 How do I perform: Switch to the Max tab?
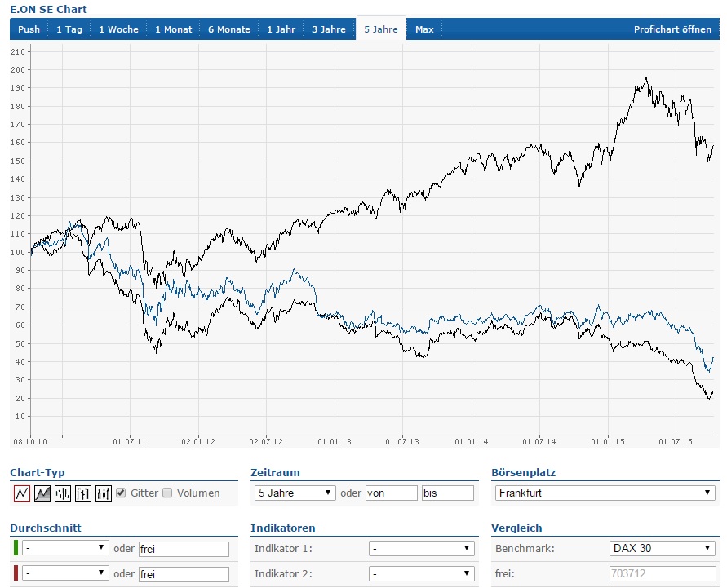[424, 29]
